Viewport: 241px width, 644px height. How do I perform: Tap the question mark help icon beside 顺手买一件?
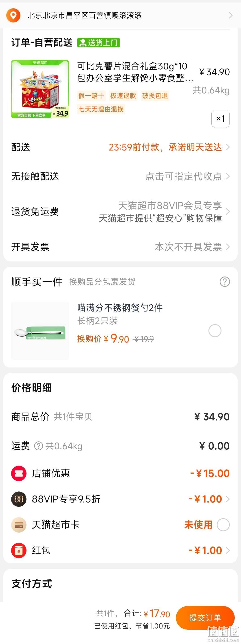click(225, 282)
